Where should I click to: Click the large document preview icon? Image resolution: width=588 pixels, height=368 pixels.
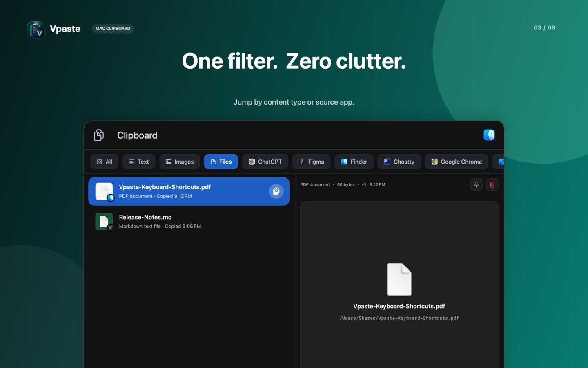coord(399,279)
